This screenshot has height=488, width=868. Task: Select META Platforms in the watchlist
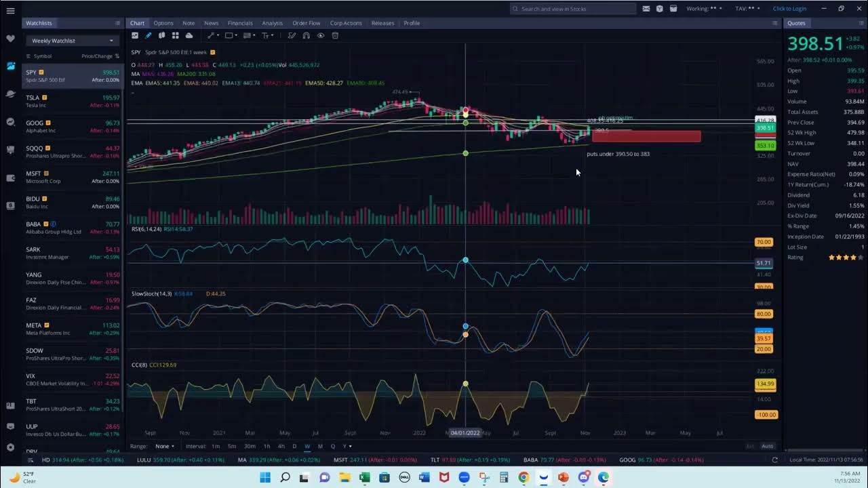click(x=73, y=329)
